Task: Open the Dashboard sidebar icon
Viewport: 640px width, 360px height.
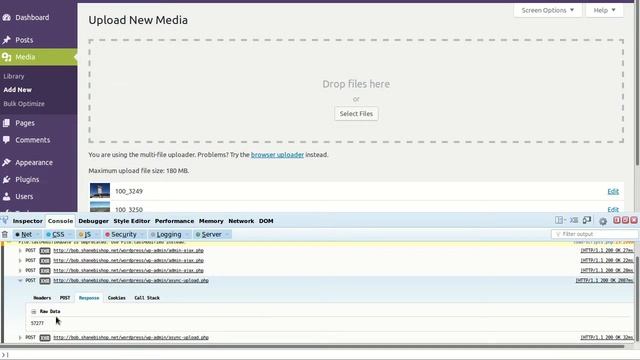Action: click(7, 18)
